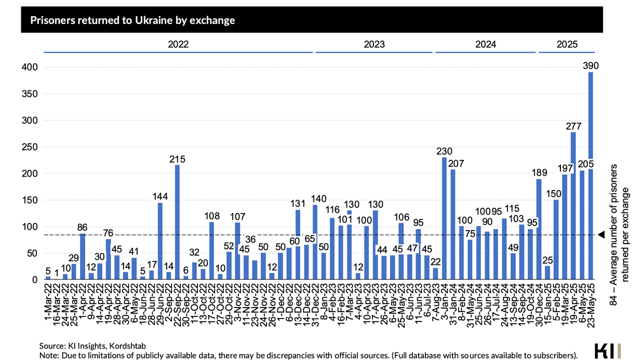The height and width of the screenshot is (360, 644).
Task: Select the 2025 year header label
Action: coord(567,44)
